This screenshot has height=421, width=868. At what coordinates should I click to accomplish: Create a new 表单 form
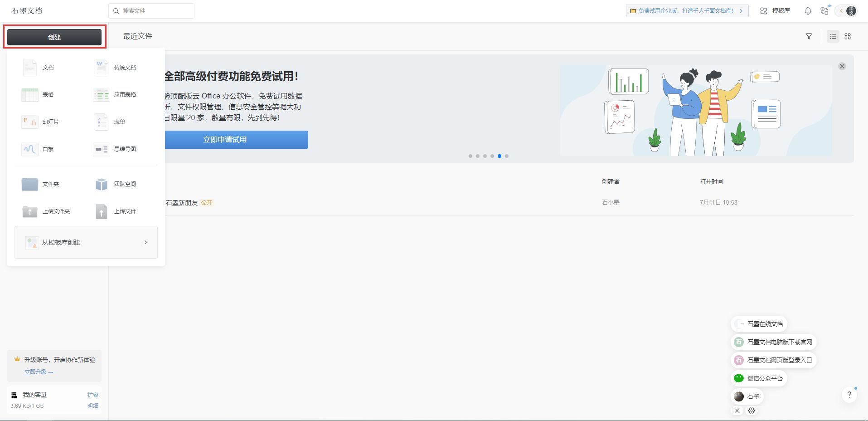pos(110,122)
